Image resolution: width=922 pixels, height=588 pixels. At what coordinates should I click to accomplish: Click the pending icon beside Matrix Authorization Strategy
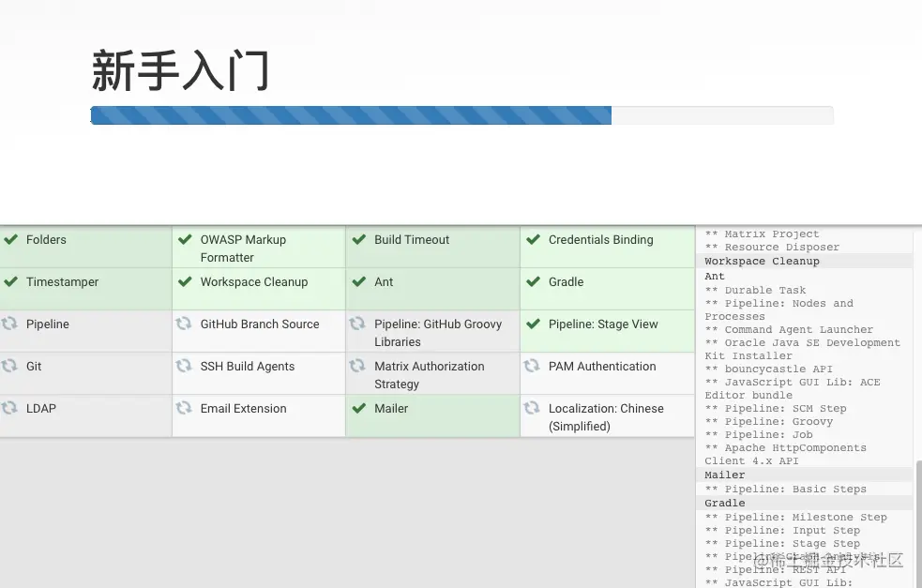click(x=357, y=366)
